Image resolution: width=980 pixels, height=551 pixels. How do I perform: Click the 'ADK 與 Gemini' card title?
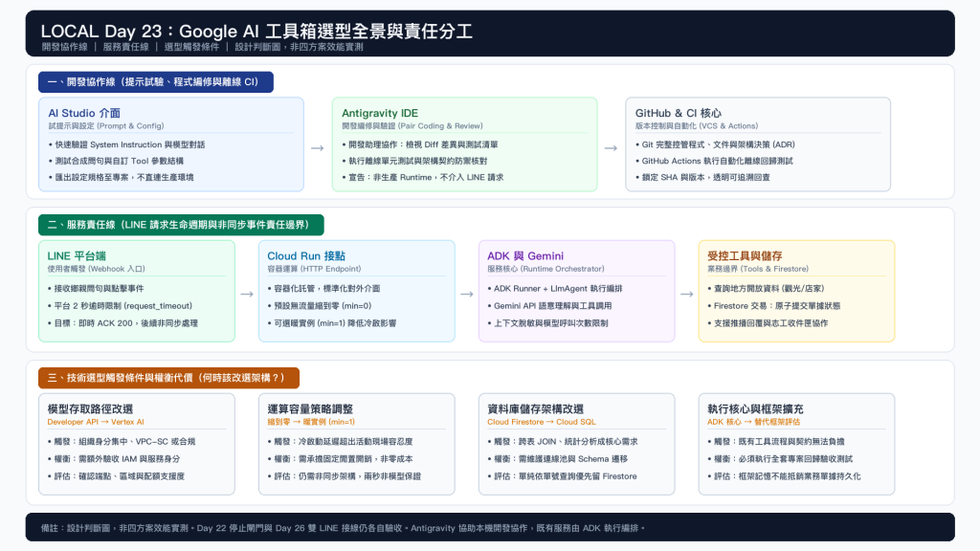coord(525,256)
